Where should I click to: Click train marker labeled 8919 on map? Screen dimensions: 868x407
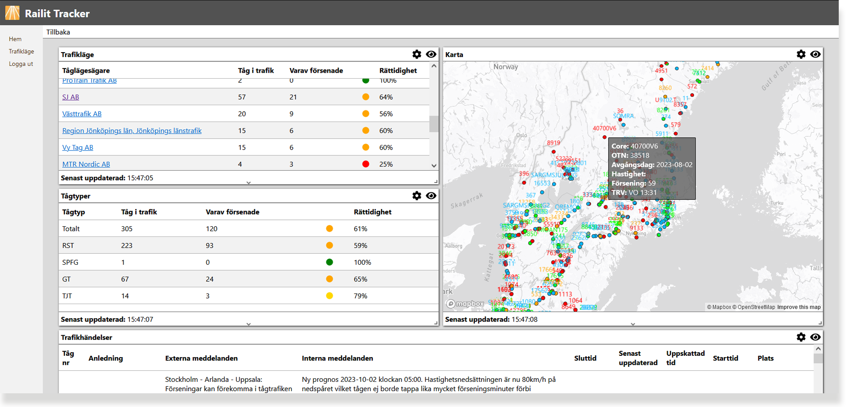pos(554,151)
